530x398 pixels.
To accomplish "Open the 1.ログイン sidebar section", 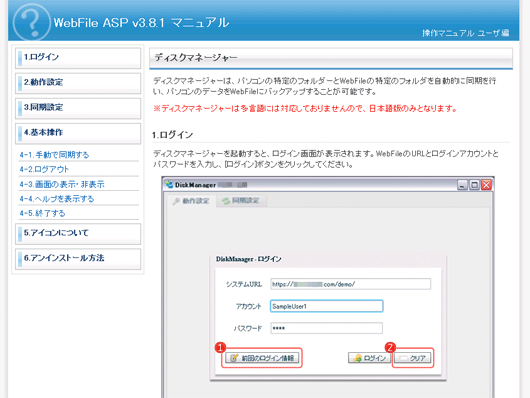I will coord(78,57).
